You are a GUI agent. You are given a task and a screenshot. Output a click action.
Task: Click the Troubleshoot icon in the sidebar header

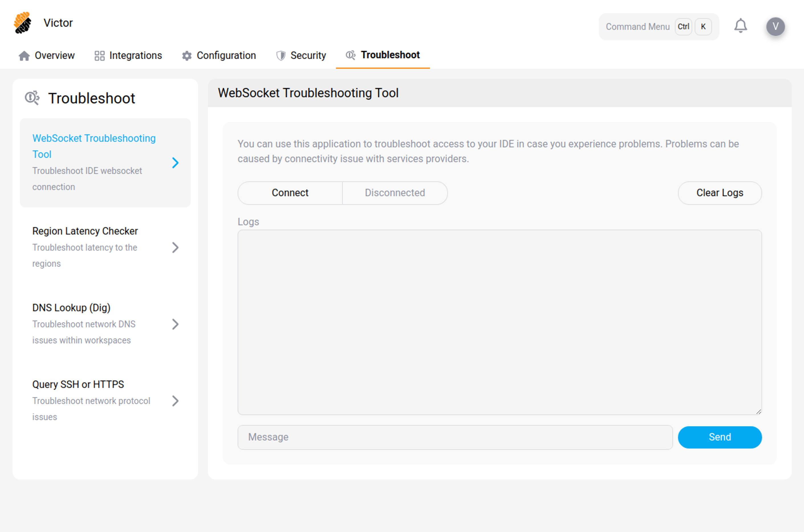point(33,98)
